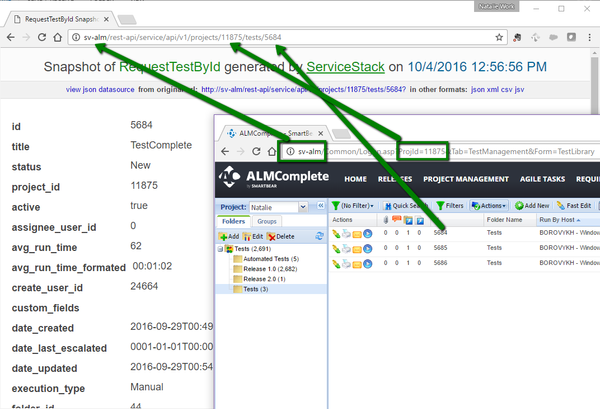Click the Filters button
The image size is (600, 409).
point(450,206)
